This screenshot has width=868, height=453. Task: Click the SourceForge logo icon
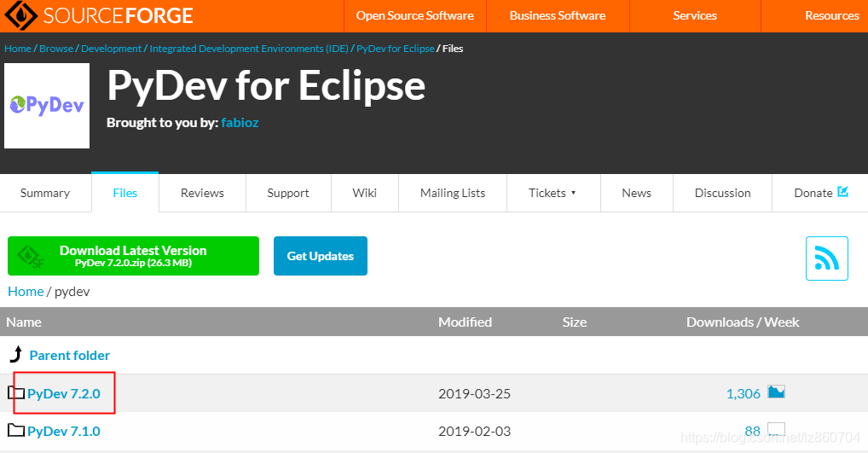(x=21, y=15)
